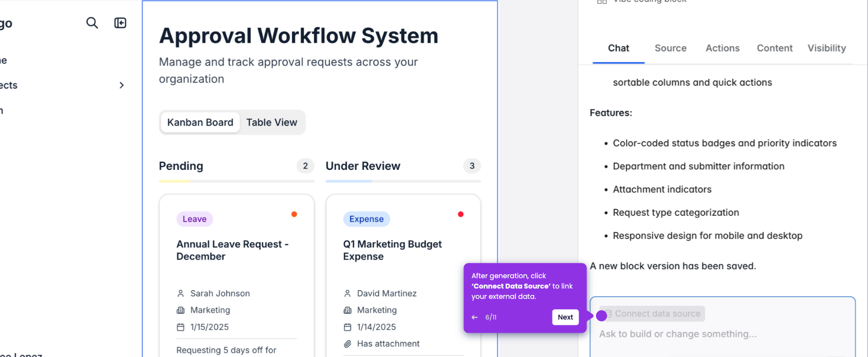The width and height of the screenshot is (868, 357).
Task: Click the Connect data source button
Action: point(652,314)
